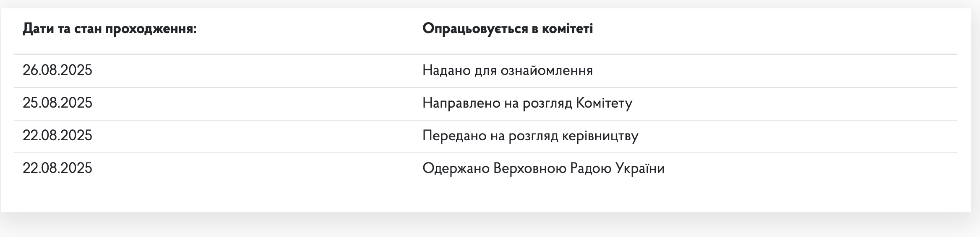Screen dimensions: 980x237
Task: Select date beside "Одержано Верховною Радою України"
Action: 57,168
